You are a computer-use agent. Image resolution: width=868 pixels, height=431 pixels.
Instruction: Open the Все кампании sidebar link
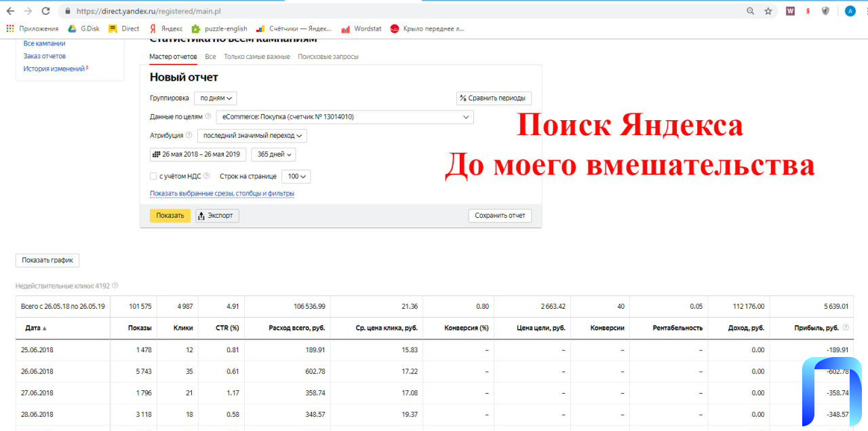(x=45, y=43)
